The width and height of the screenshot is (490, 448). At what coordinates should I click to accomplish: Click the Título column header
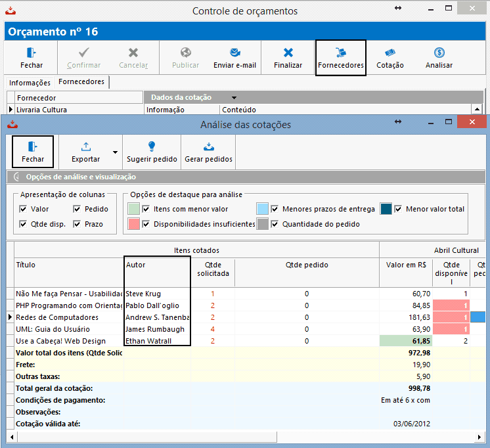coord(69,273)
